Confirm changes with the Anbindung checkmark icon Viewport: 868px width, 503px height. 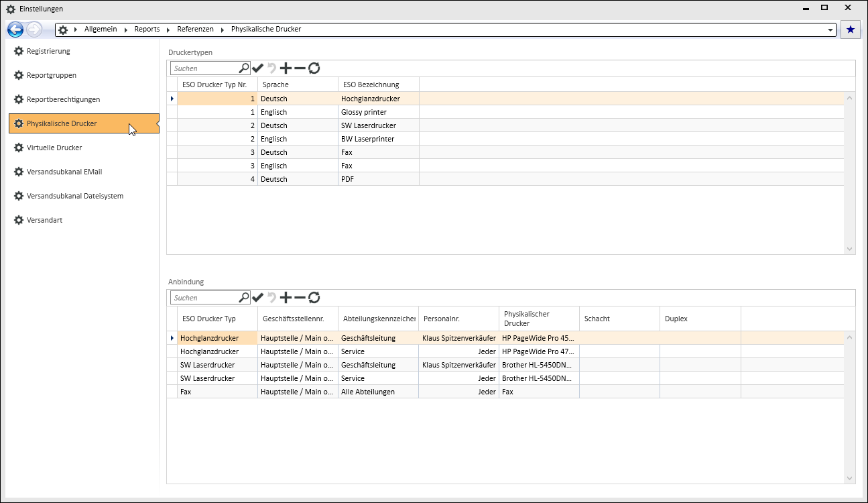[258, 297]
